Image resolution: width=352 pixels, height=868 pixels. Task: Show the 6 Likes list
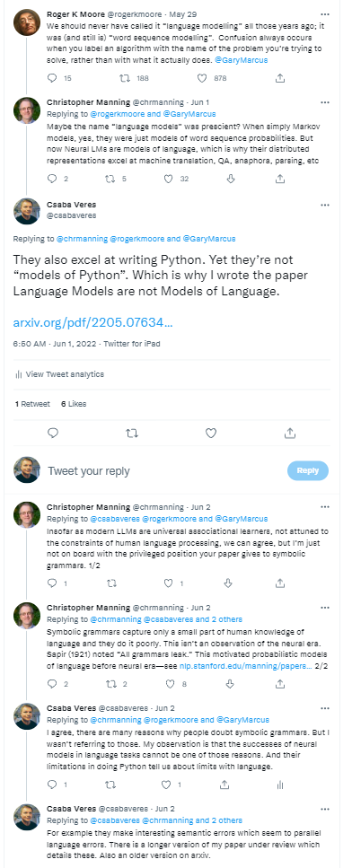click(74, 404)
